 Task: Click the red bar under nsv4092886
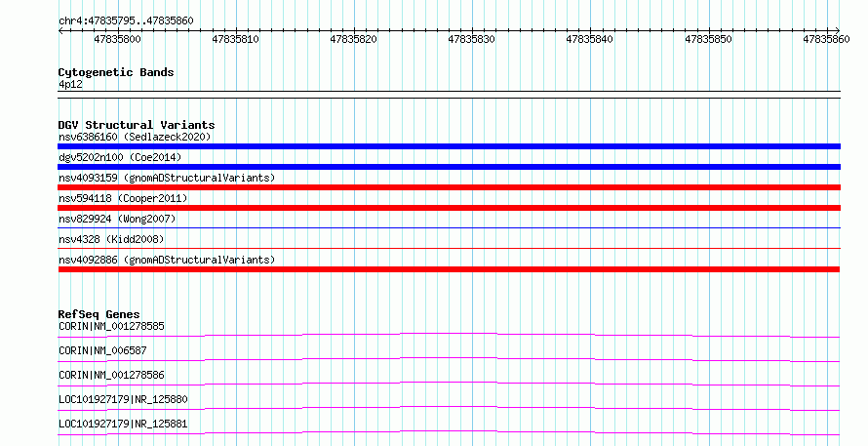coord(449,269)
